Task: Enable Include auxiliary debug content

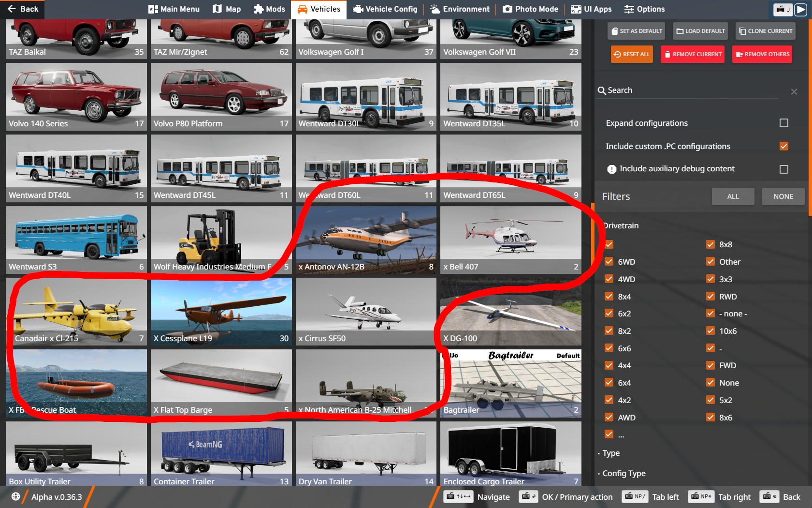Action: pos(784,169)
